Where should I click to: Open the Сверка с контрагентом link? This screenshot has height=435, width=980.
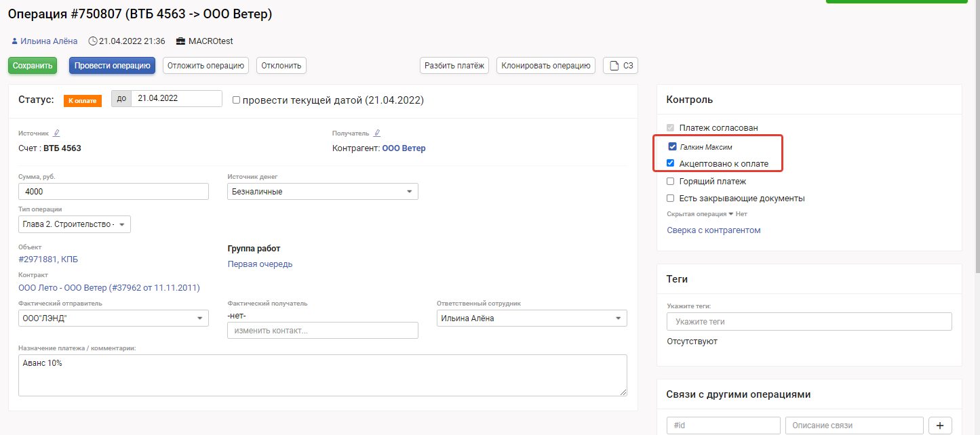(x=713, y=230)
